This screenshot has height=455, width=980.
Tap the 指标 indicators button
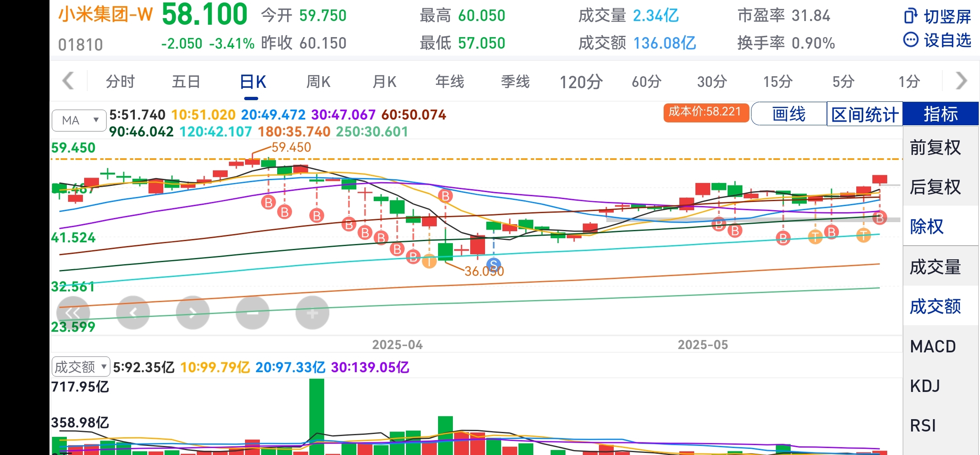point(940,114)
